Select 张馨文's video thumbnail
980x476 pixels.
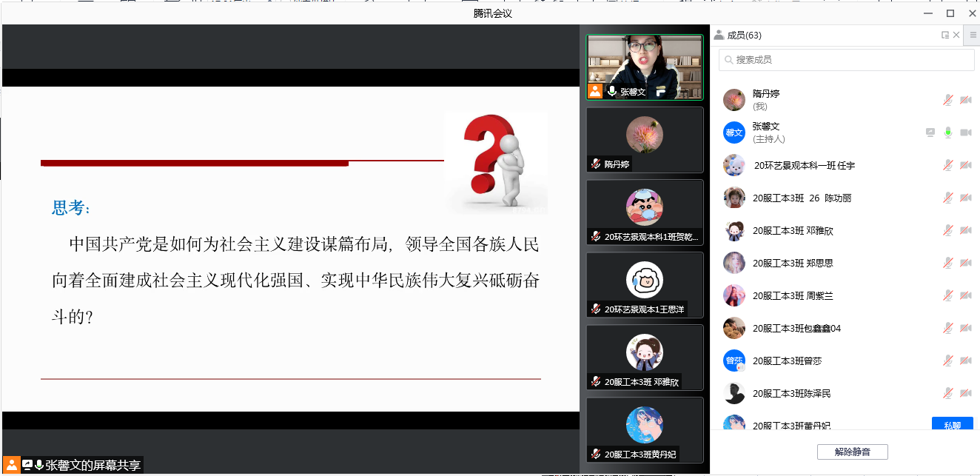tap(644, 67)
